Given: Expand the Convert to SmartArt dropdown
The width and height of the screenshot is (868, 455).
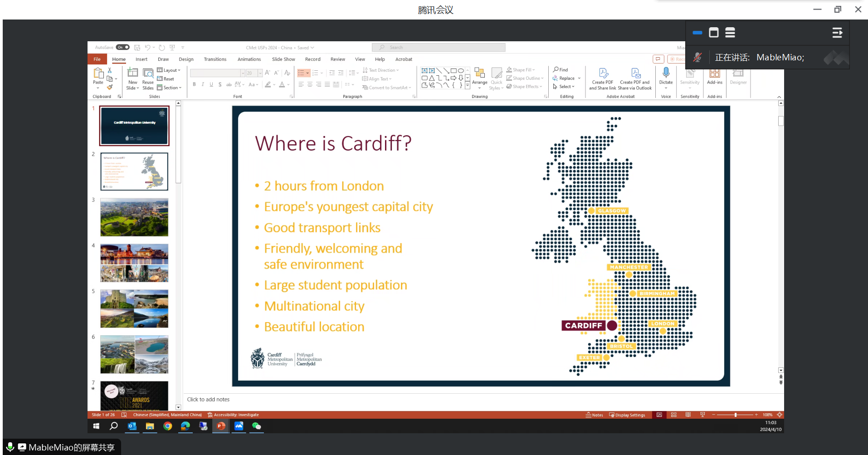Looking at the screenshot, I should [x=386, y=88].
